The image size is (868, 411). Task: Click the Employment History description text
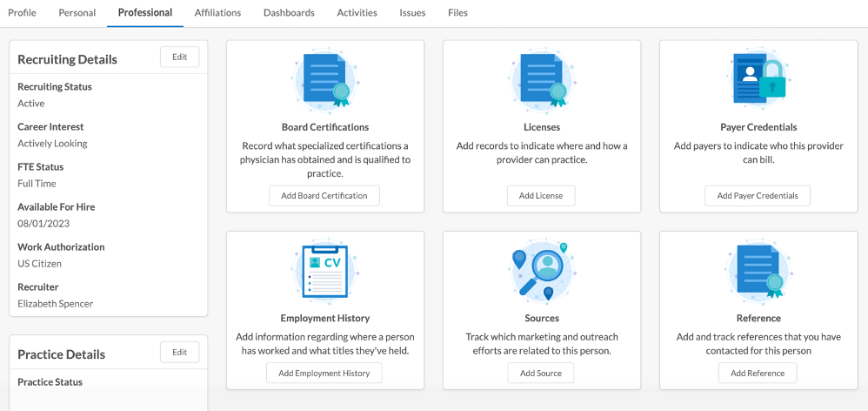coord(325,343)
